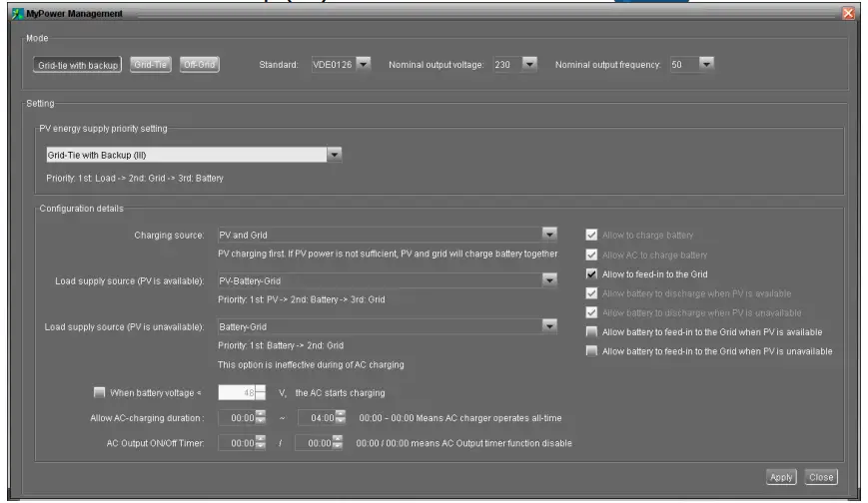Screen dimensions: 868x503
Task: Check the When battery voltage checkbox
Action: point(99,392)
